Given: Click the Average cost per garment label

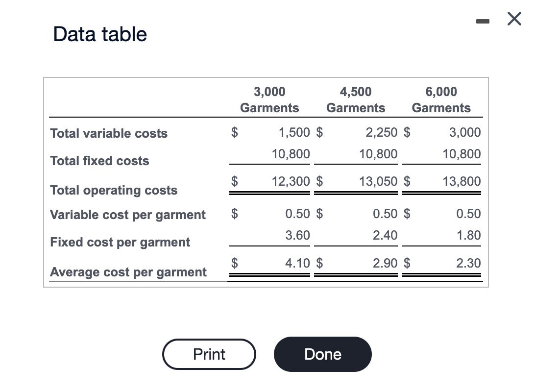Looking at the screenshot, I should tap(128, 272).
